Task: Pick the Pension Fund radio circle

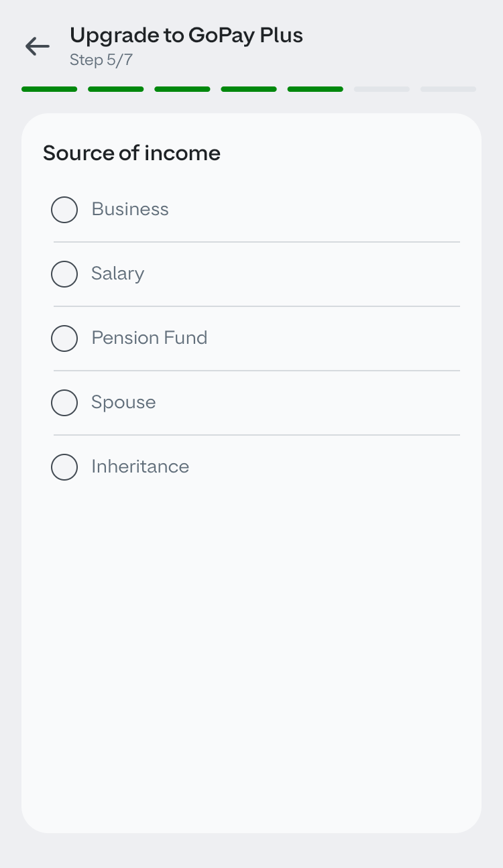Action: coord(64,338)
